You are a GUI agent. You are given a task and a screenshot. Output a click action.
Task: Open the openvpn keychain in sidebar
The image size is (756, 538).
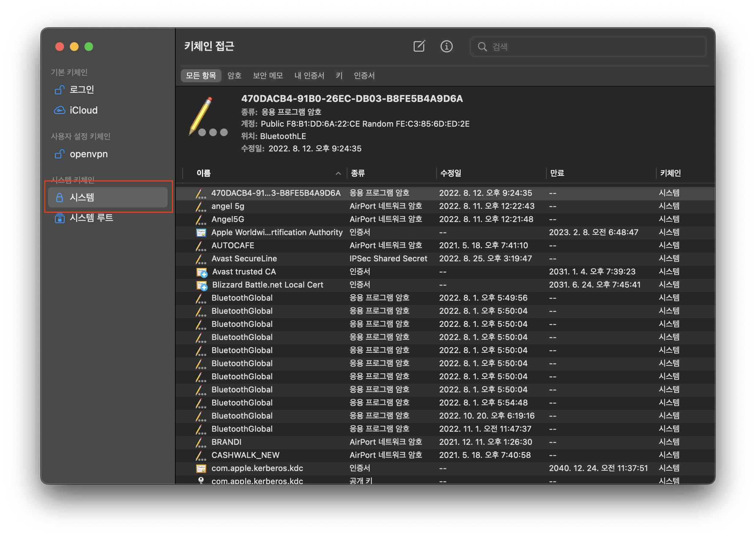pyautogui.click(x=88, y=154)
